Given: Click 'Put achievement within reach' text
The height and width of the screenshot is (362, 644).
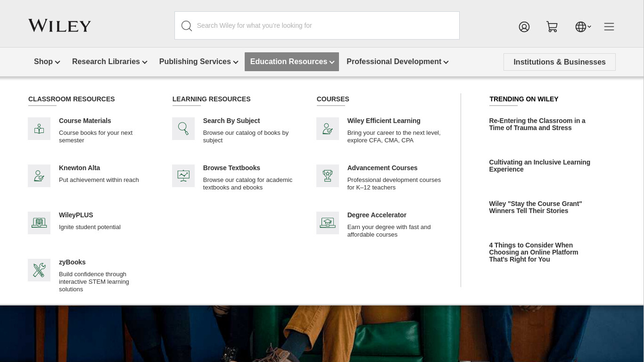Looking at the screenshot, I should click(99, 180).
